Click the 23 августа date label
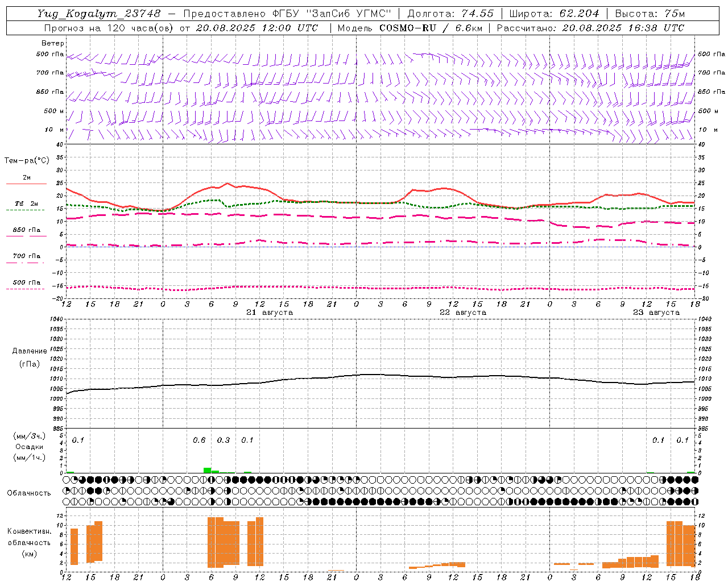 point(656,313)
